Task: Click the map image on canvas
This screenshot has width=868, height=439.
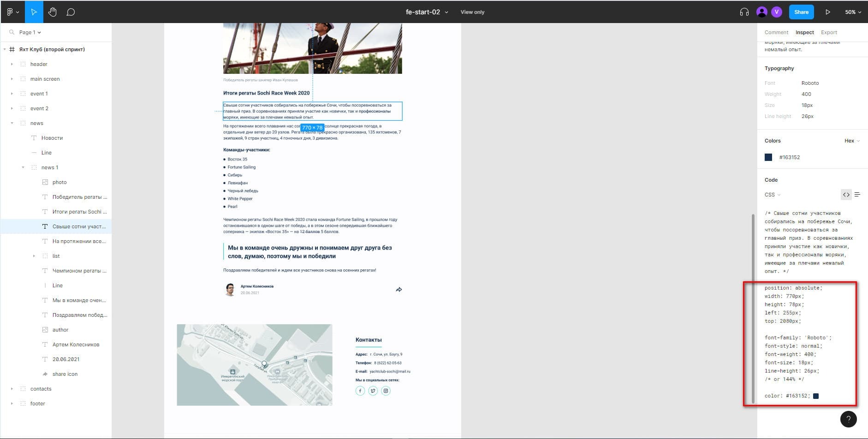Action: click(255, 365)
